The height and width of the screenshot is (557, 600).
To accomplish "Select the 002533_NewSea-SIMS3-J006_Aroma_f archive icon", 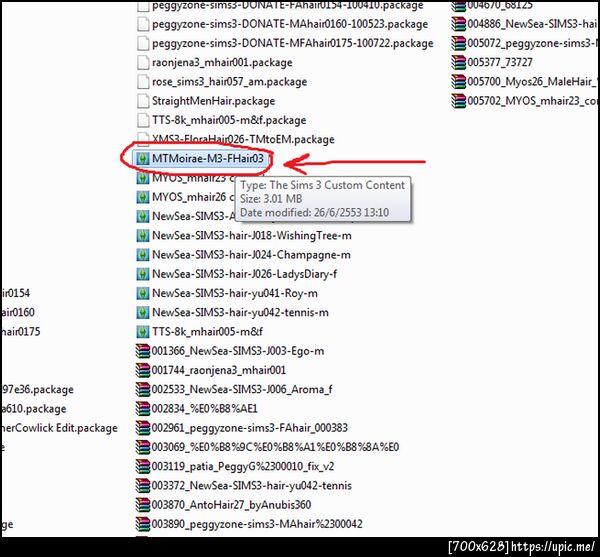I will coord(143,389).
